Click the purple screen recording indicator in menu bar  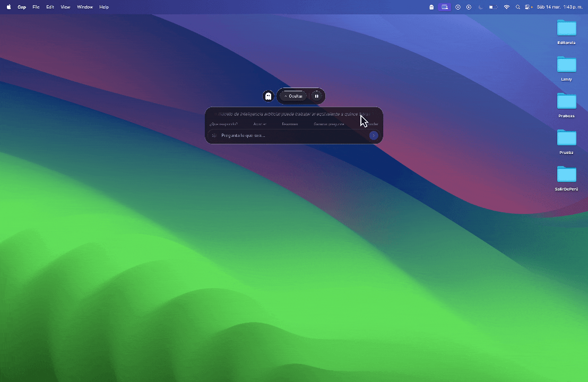[x=445, y=7]
